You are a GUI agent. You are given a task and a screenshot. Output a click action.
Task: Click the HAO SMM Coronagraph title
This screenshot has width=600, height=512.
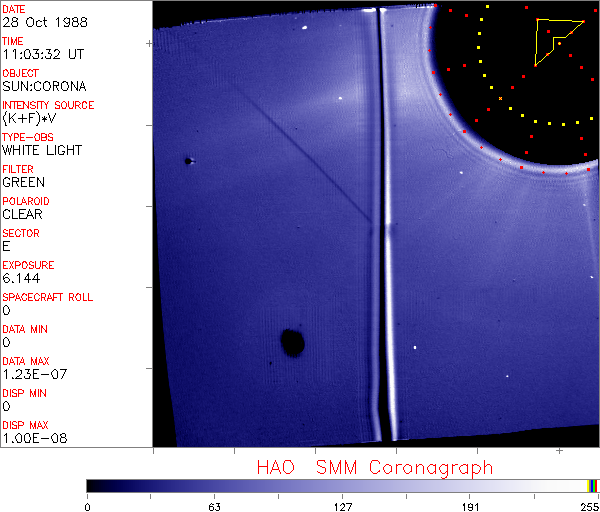click(375, 468)
